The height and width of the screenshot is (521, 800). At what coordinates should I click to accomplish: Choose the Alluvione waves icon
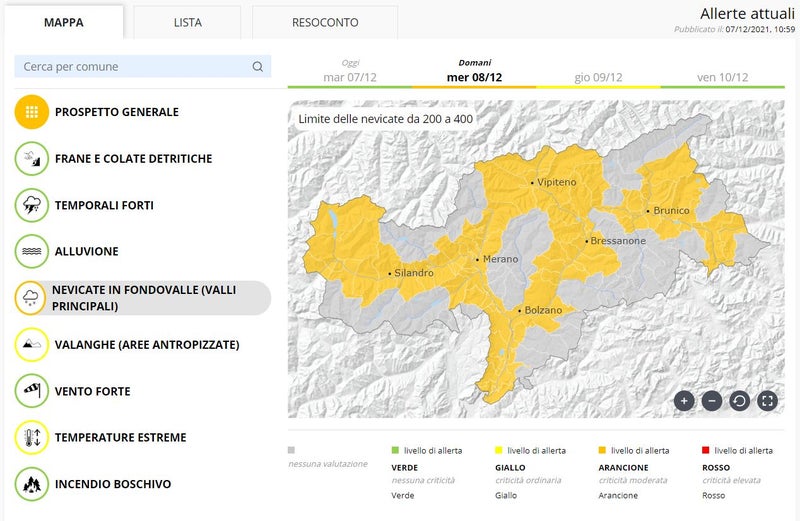[32, 251]
